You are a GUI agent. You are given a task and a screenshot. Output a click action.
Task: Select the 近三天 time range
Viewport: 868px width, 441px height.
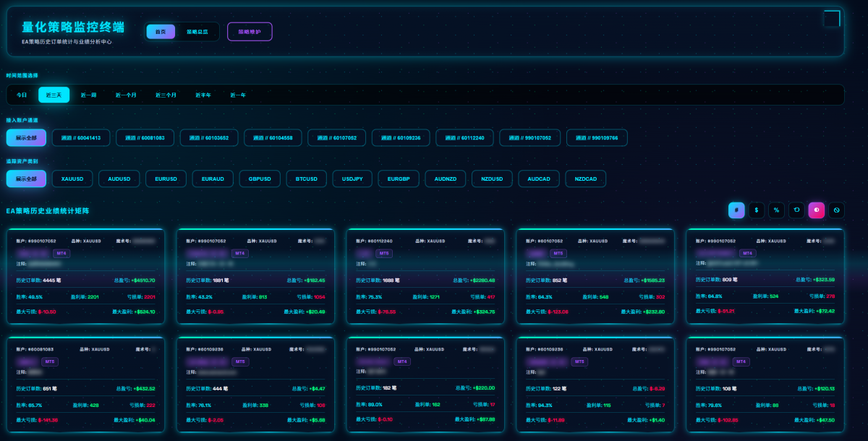(54, 95)
